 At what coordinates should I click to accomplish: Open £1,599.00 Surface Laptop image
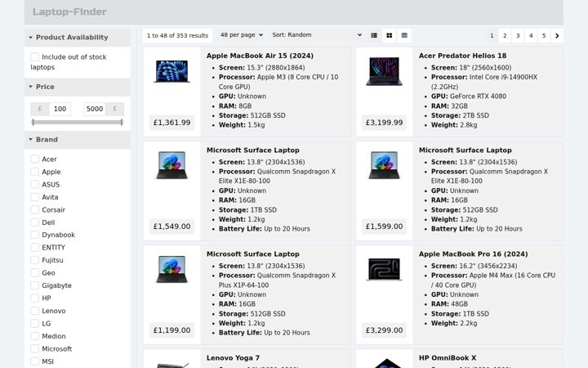[384, 165]
